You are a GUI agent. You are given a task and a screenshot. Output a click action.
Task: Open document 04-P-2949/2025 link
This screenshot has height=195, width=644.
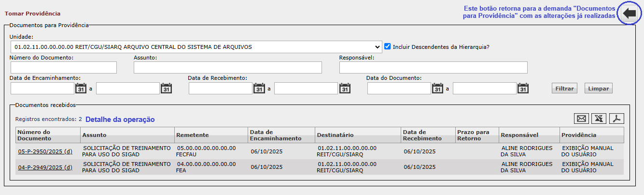tap(45, 167)
